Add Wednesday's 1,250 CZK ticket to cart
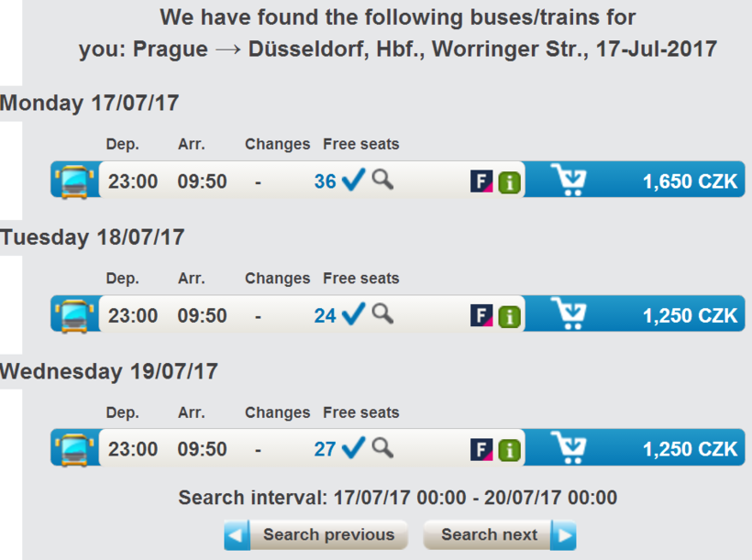 click(x=571, y=448)
